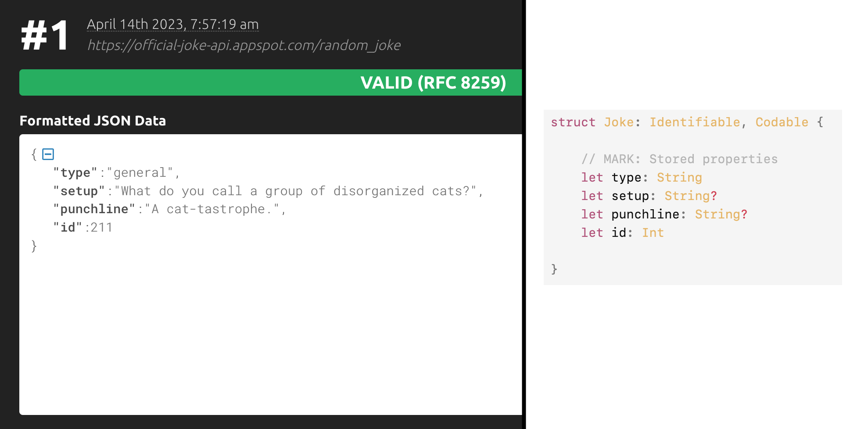Select the "type" key in JSON

pyautogui.click(x=75, y=173)
